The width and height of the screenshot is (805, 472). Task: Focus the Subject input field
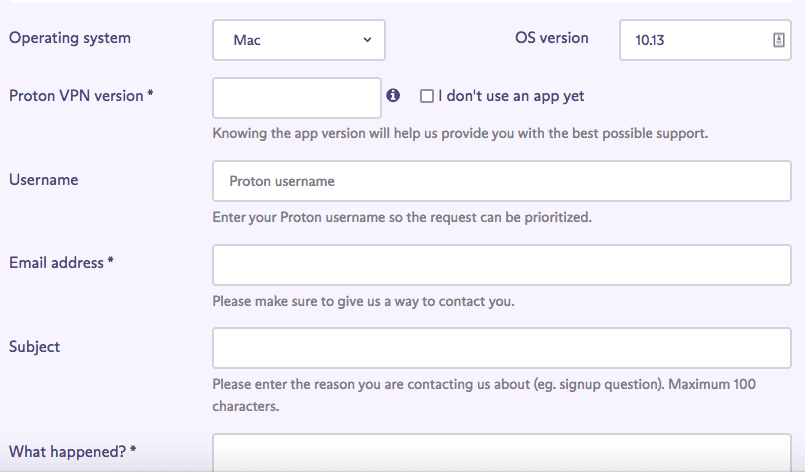tap(501, 348)
